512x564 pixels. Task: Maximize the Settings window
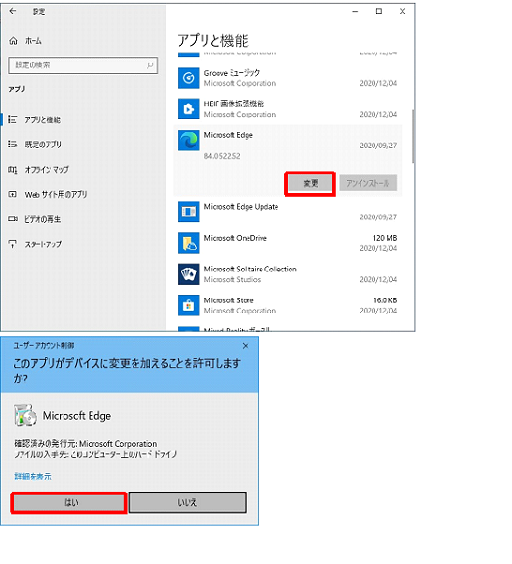point(379,12)
